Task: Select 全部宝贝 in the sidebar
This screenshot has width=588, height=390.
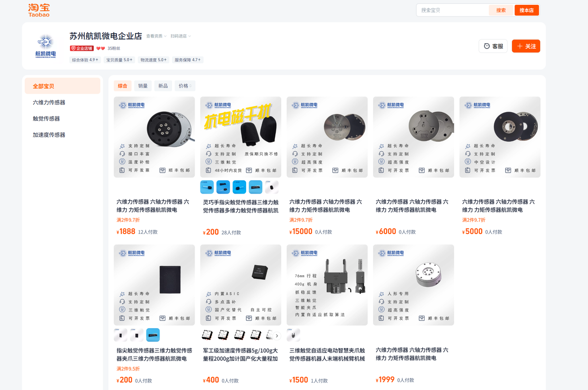Action: pyautogui.click(x=62, y=86)
